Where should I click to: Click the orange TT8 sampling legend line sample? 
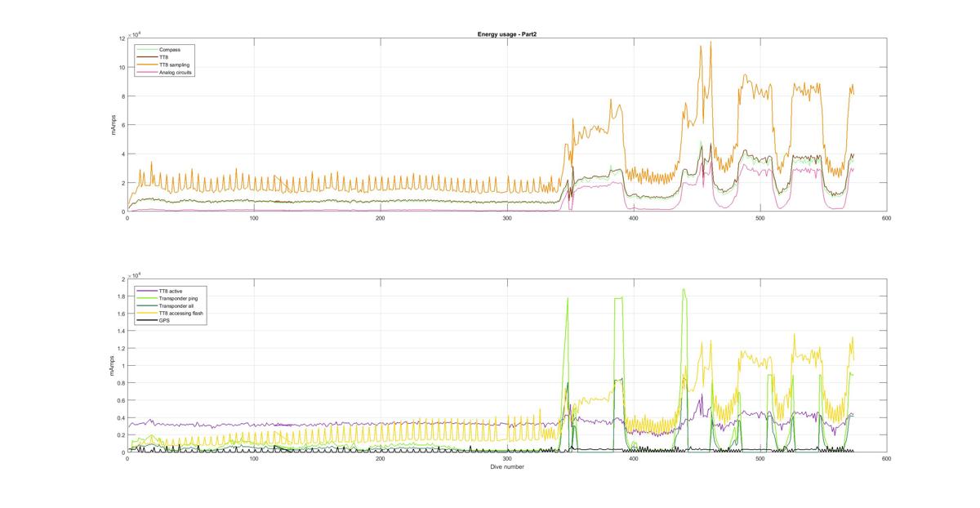click(x=148, y=65)
